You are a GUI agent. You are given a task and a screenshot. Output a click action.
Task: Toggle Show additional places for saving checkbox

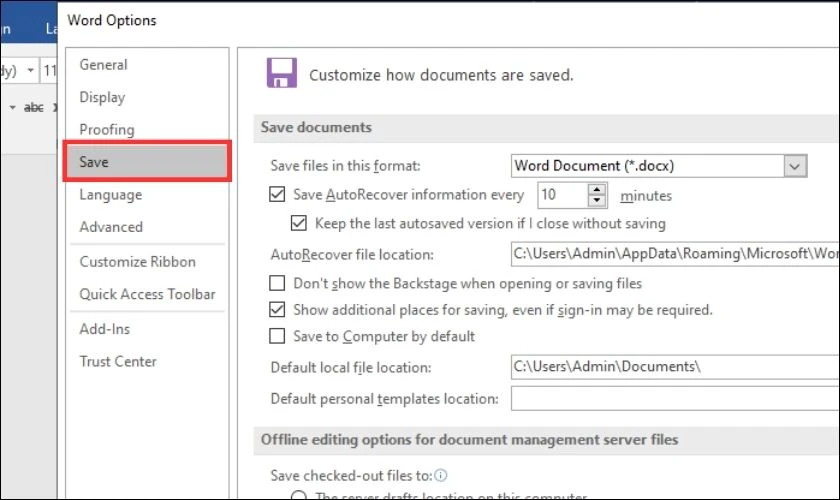(x=277, y=309)
